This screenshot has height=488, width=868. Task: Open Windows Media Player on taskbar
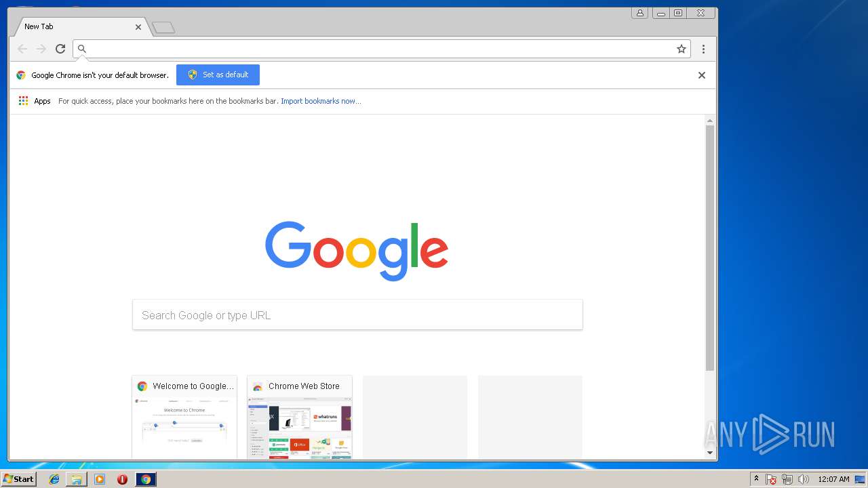click(x=100, y=479)
